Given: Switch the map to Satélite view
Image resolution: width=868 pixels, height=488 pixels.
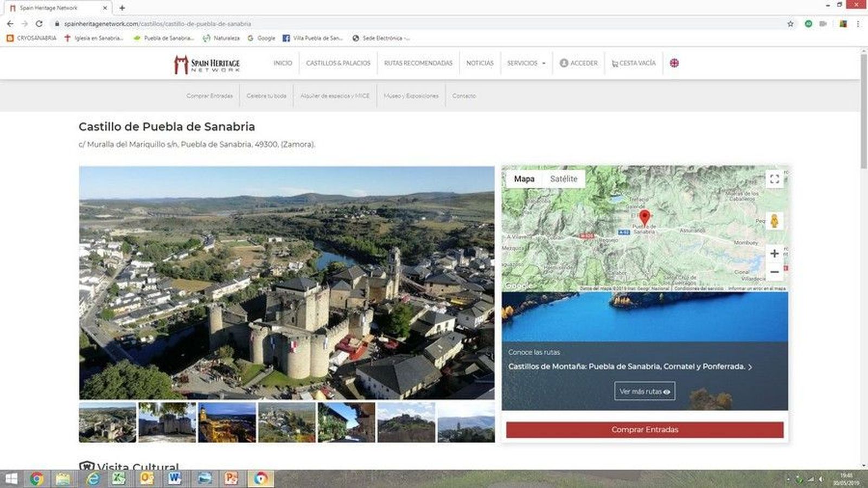Looking at the screenshot, I should [564, 179].
